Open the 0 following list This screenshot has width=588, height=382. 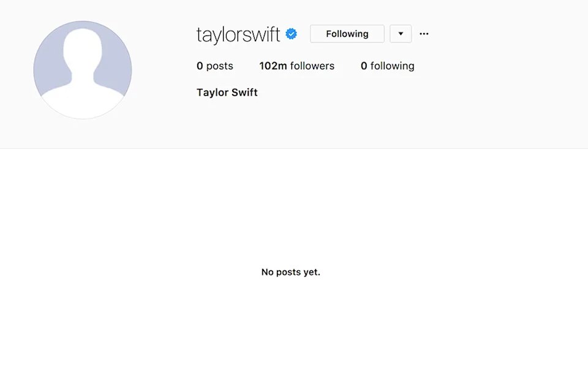[387, 66]
